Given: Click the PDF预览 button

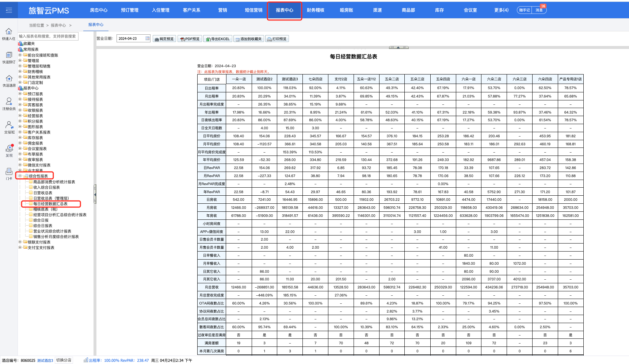Looking at the screenshot, I should (190, 39).
